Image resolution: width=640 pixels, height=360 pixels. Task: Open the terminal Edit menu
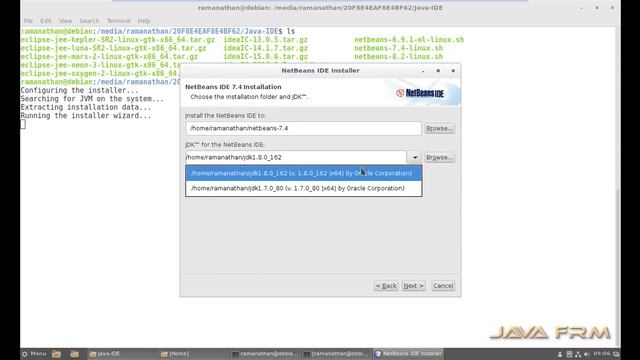point(46,21)
